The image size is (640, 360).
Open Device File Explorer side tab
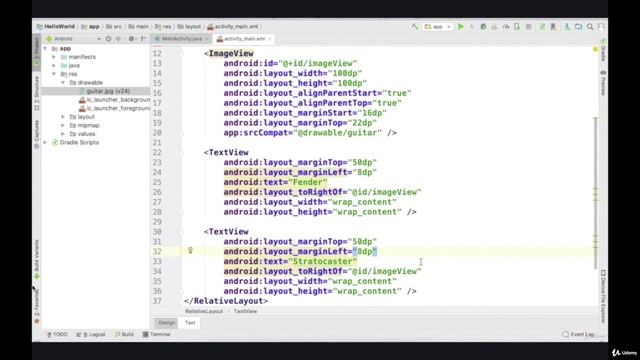pos(603,295)
